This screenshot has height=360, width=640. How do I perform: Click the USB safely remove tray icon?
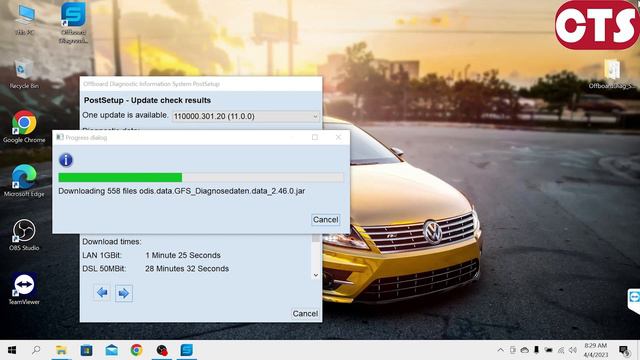pos(536,350)
